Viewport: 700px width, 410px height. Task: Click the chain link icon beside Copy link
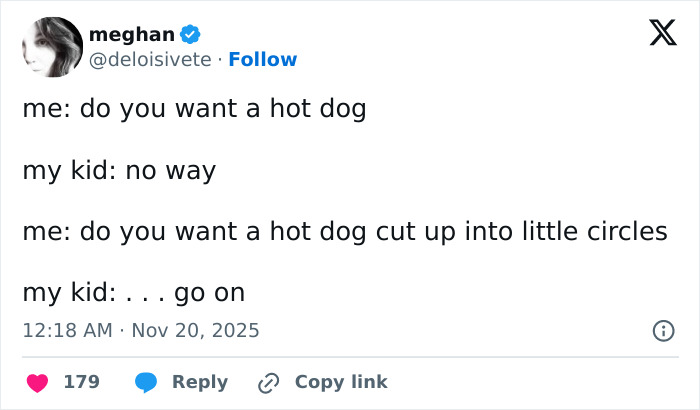[x=268, y=382]
